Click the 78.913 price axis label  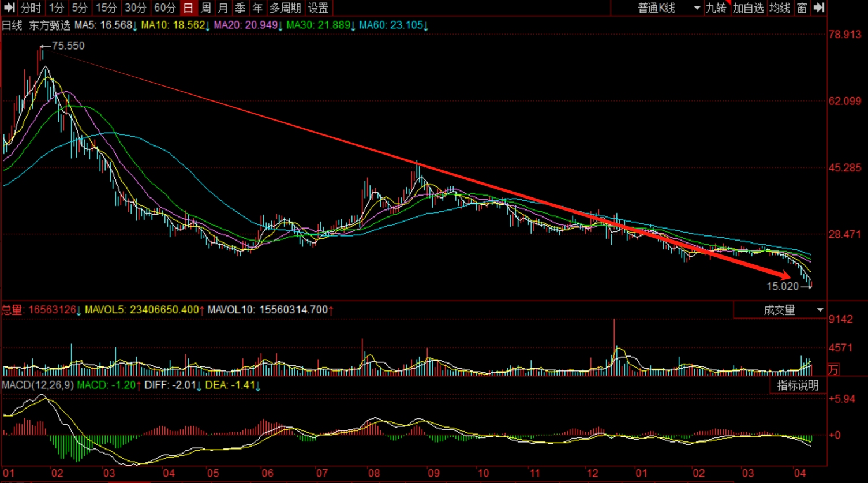(x=844, y=35)
